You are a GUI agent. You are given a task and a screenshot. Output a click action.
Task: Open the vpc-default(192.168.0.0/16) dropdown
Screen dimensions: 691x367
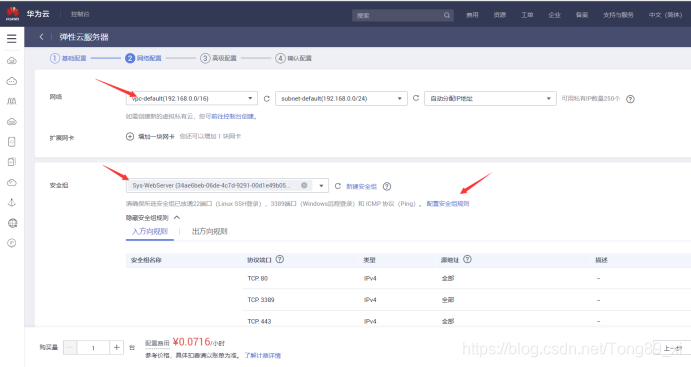(192, 98)
